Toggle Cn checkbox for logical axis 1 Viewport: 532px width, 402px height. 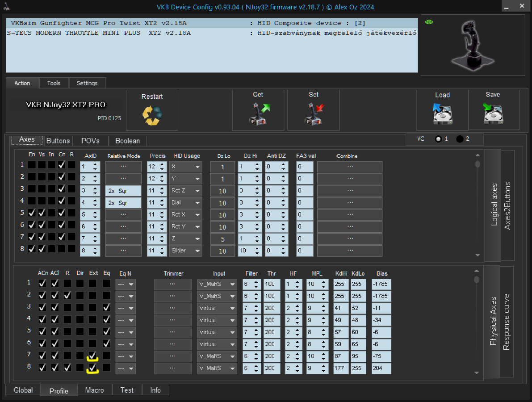pyautogui.click(x=61, y=165)
